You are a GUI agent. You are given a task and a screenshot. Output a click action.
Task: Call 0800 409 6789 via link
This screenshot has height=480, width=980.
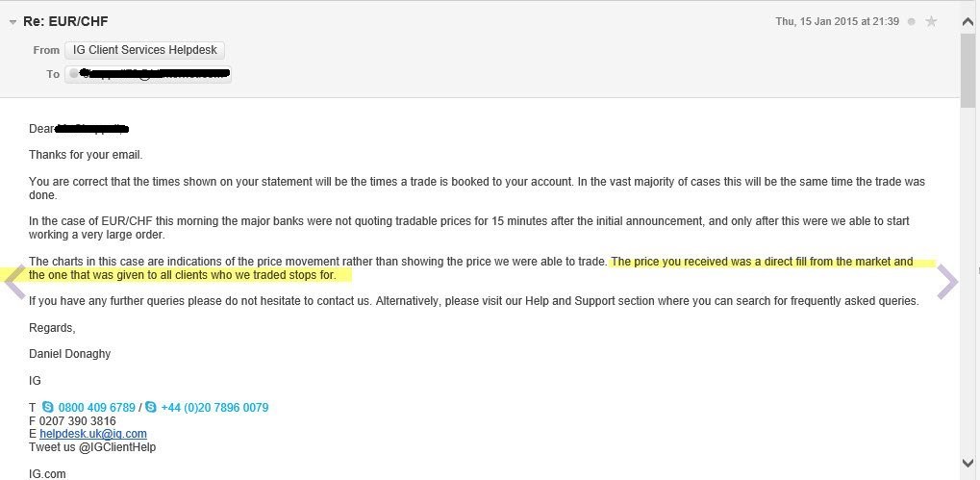(x=97, y=408)
